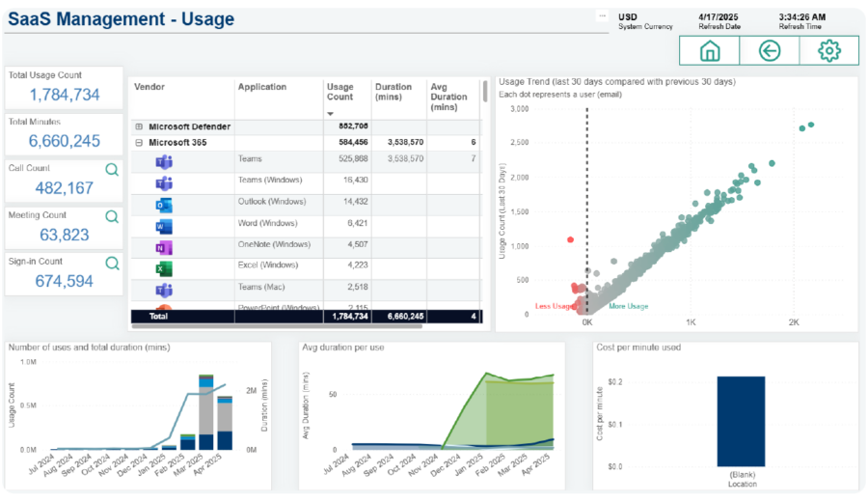Click the Refresh Time 3:34:26 AM
The width and height of the screenshot is (868, 502).
point(802,17)
